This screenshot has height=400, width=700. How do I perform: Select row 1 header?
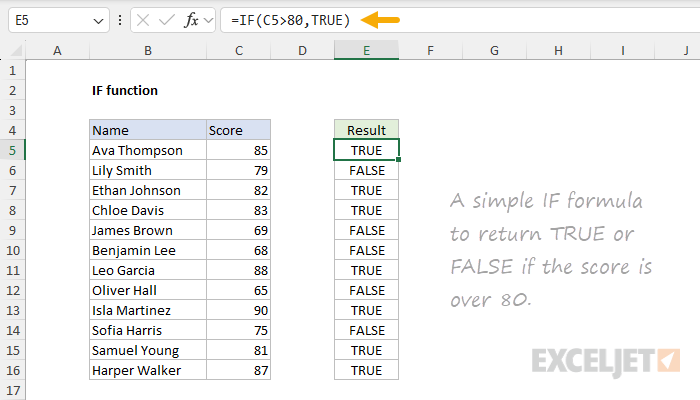[12, 71]
